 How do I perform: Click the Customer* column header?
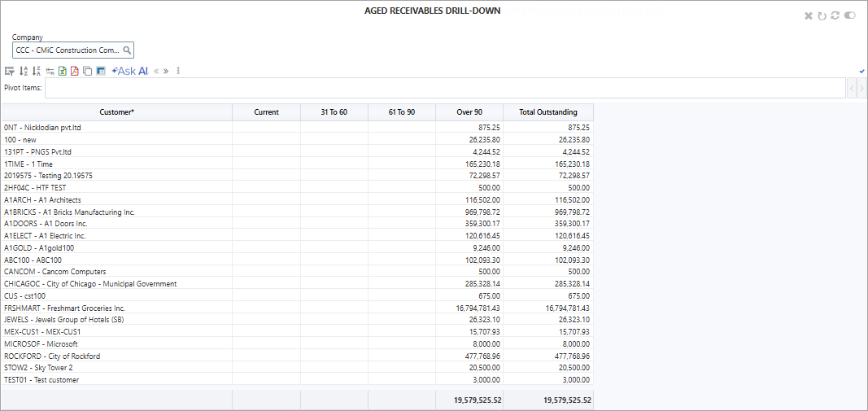[117, 112]
